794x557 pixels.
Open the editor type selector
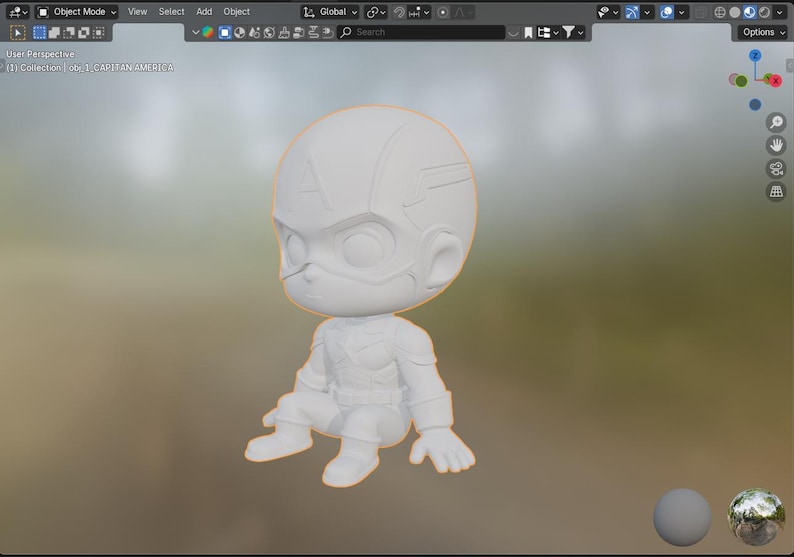18,12
